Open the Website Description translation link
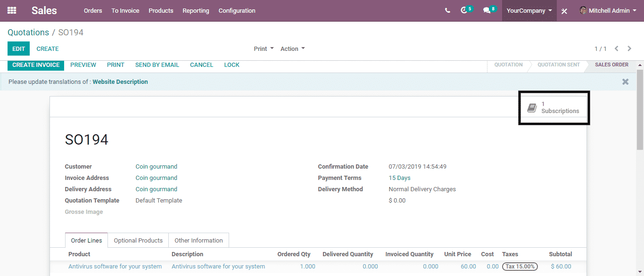The height and width of the screenshot is (276, 644). [120, 81]
